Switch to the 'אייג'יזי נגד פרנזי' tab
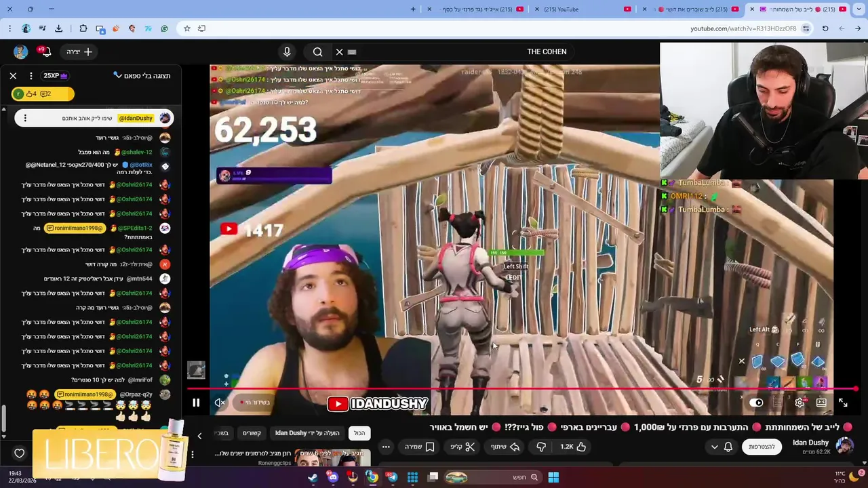 pos(475,9)
